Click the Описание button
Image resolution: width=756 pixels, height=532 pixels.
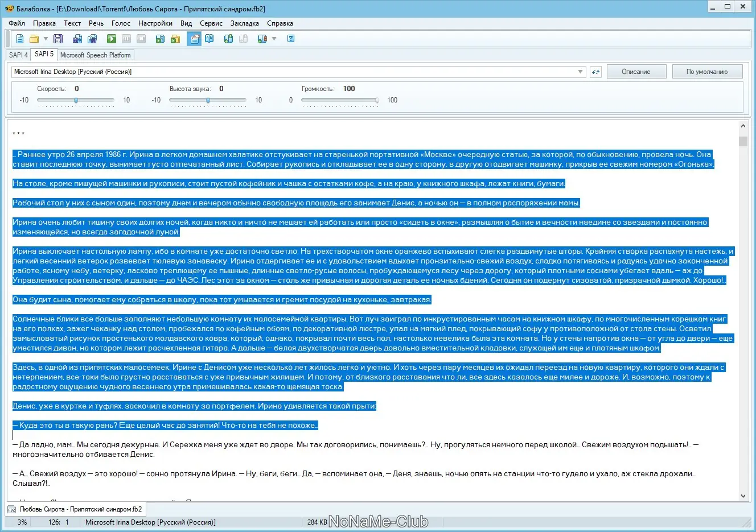click(x=636, y=72)
